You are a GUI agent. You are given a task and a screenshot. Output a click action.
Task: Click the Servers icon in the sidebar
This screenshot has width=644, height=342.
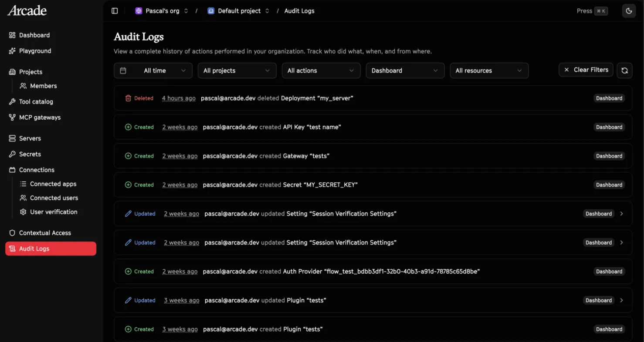pos(12,138)
